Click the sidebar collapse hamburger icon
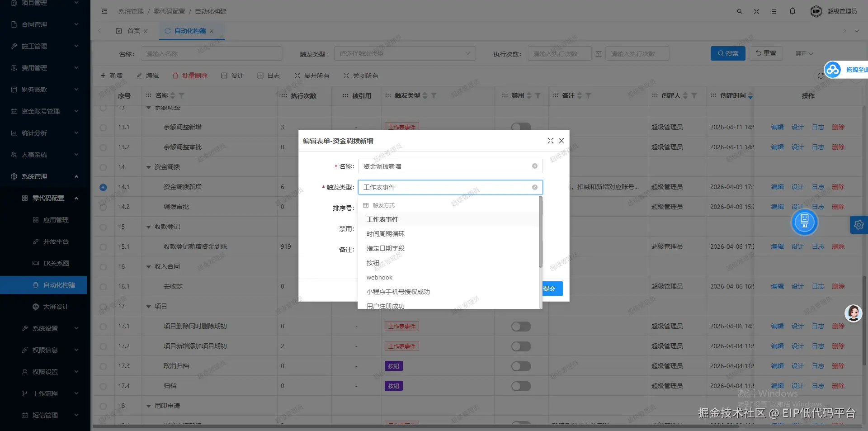 pos(104,11)
